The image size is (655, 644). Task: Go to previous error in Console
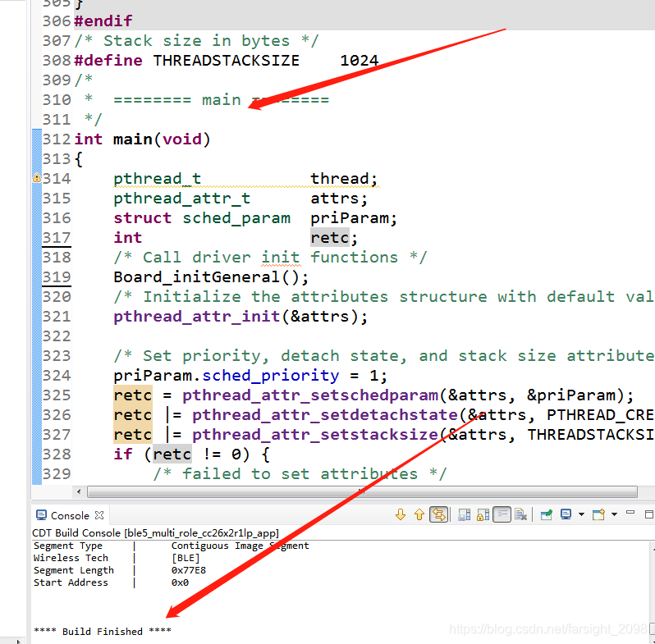click(419, 514)
